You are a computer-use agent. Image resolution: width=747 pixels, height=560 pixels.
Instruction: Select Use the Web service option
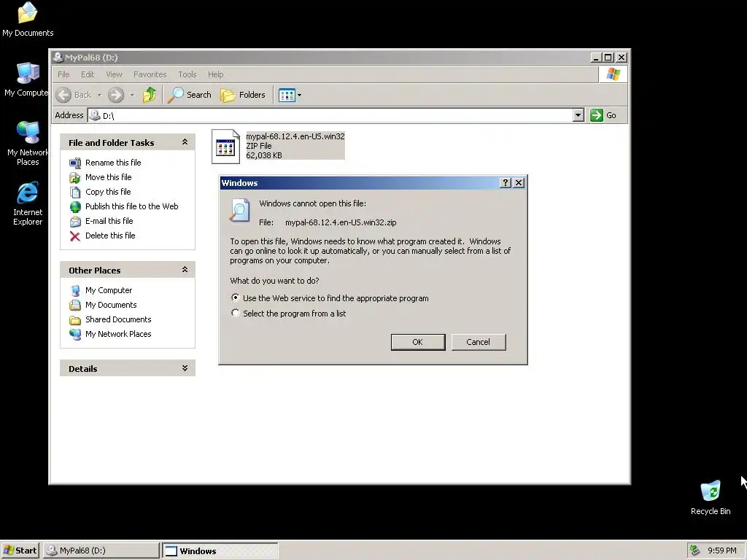(235, 297)
